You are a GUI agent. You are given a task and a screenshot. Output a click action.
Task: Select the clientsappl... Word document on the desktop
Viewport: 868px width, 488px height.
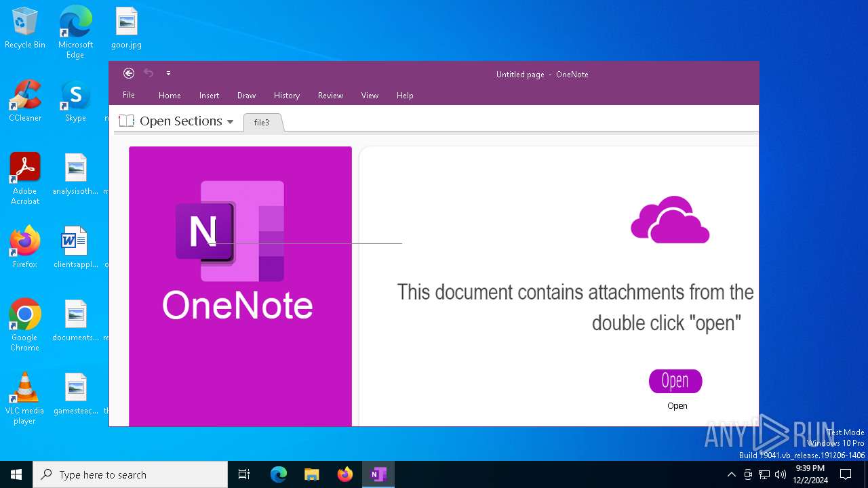[75, 247]
